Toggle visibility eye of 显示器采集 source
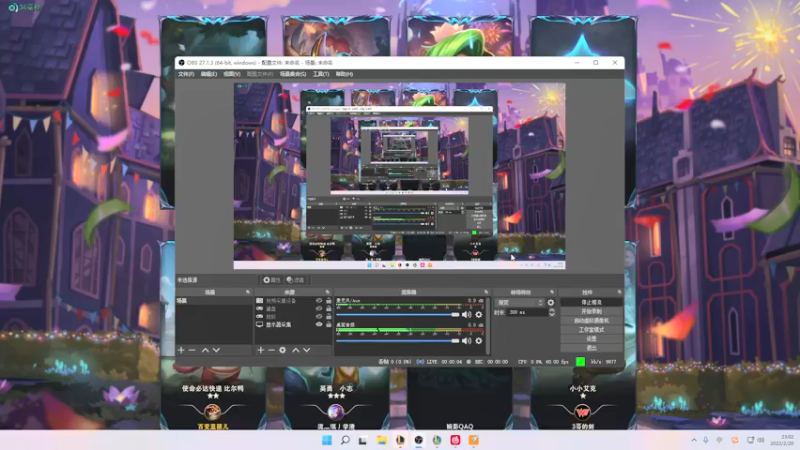Screen dimensions: 800x450 [x=319, y=324]
